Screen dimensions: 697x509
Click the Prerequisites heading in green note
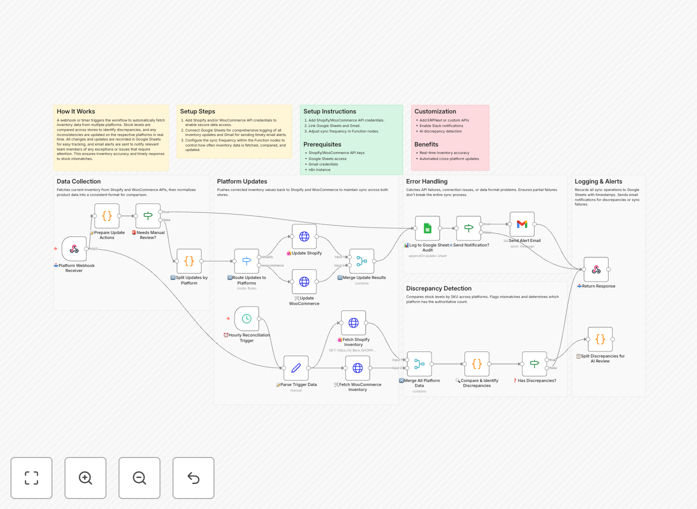tap(322, 144)
